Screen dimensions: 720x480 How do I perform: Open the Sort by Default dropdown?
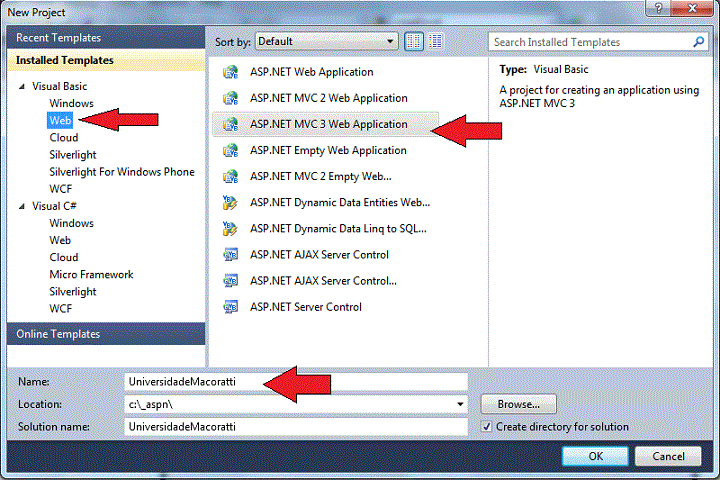pos(327,41)
